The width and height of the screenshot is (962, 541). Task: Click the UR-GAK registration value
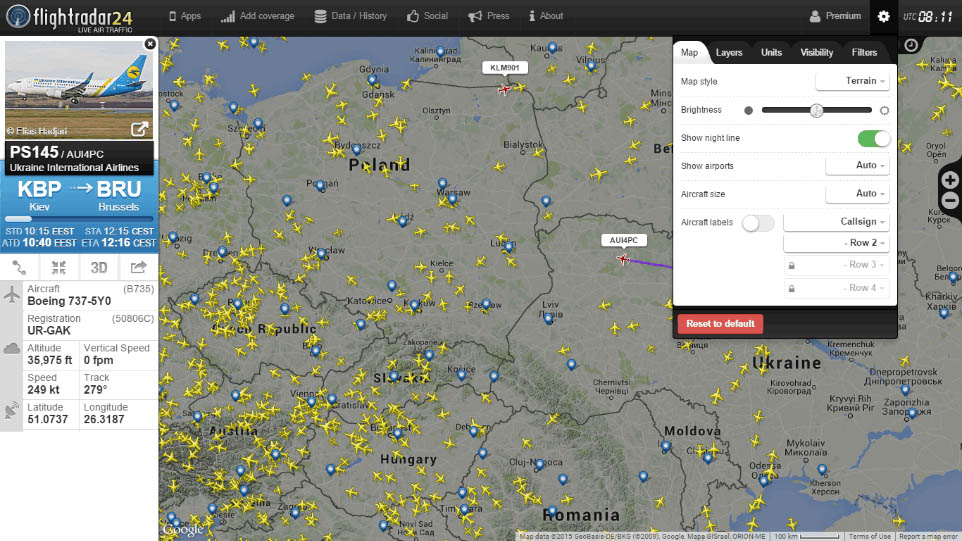tap(49, 331)
